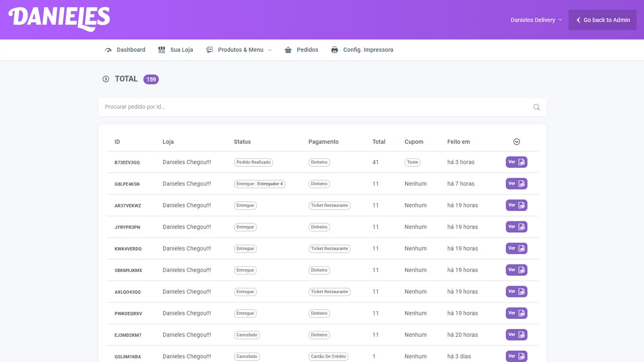
Task: Click the Produtos & Menu icon
Action: coord(209,50)
